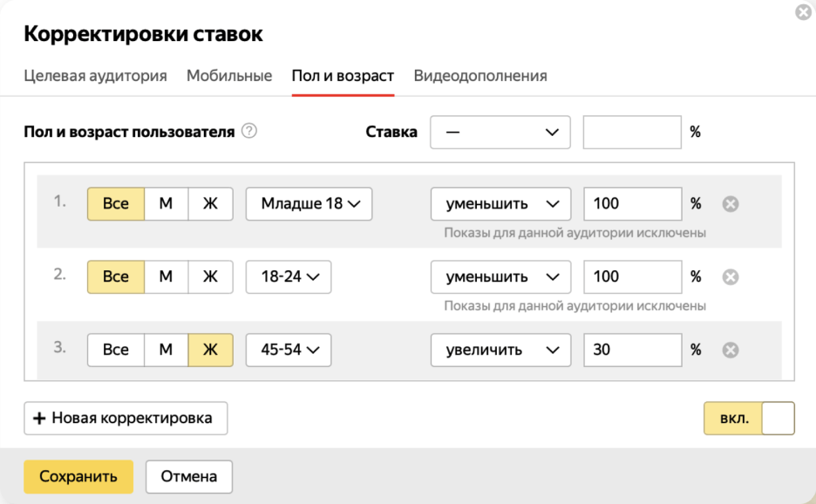816x504 pixels.
Task: Click the percentage field showing 30
Action: (x=631, y=351)
